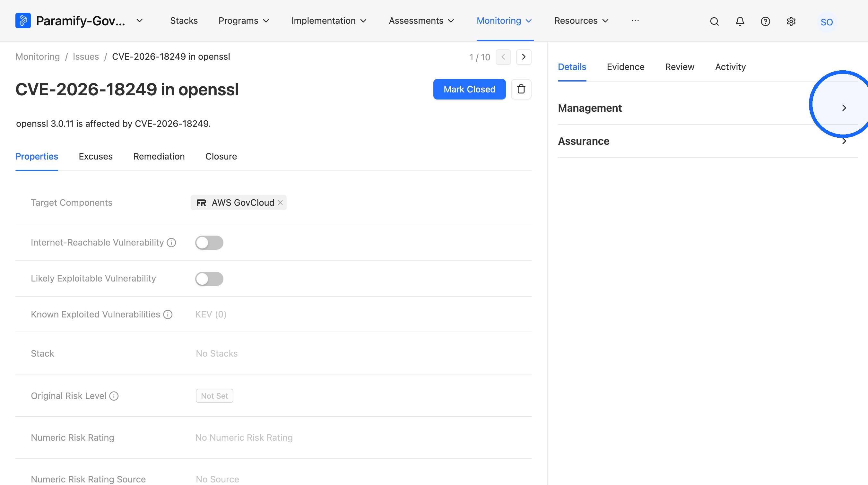This screenshot has width=868, height=485.
Task: Open the settings gear icon
Action: click(791, 22)
